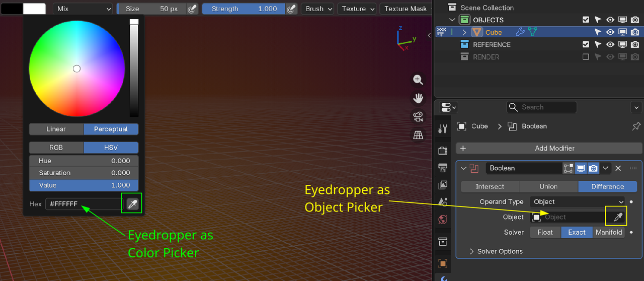Expand Solver Options
Image resolution: width=644 pixels, height=281 pixels.
pos(496,251)
